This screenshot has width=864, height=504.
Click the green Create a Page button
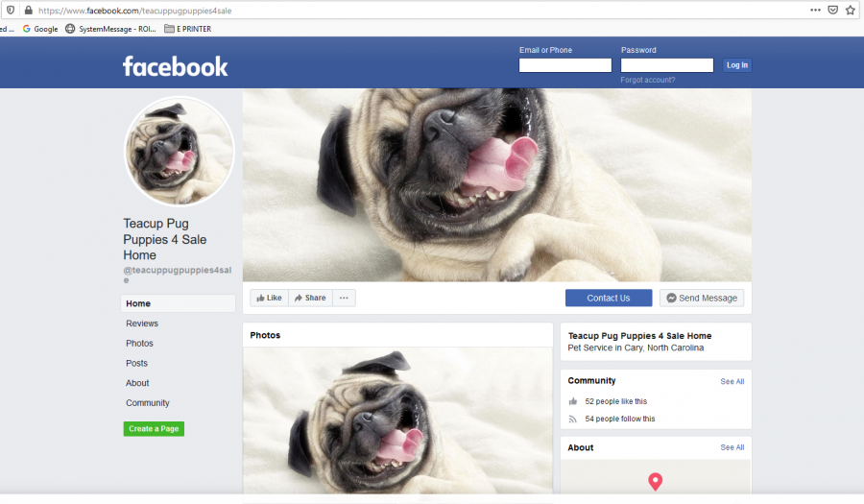click(x=154, y=428)
